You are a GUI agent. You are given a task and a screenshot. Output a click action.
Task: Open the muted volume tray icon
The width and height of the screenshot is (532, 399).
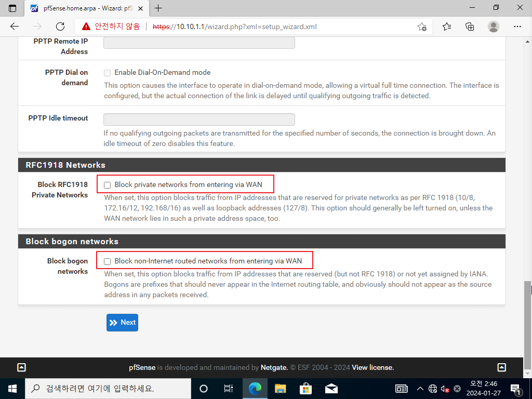coord(445,389)
